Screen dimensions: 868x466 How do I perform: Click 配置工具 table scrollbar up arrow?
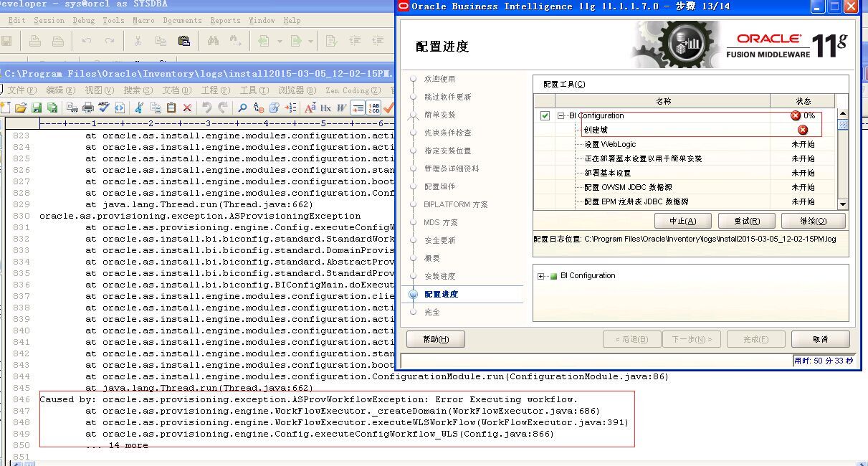pyautogui.click(x=843, y=113)
